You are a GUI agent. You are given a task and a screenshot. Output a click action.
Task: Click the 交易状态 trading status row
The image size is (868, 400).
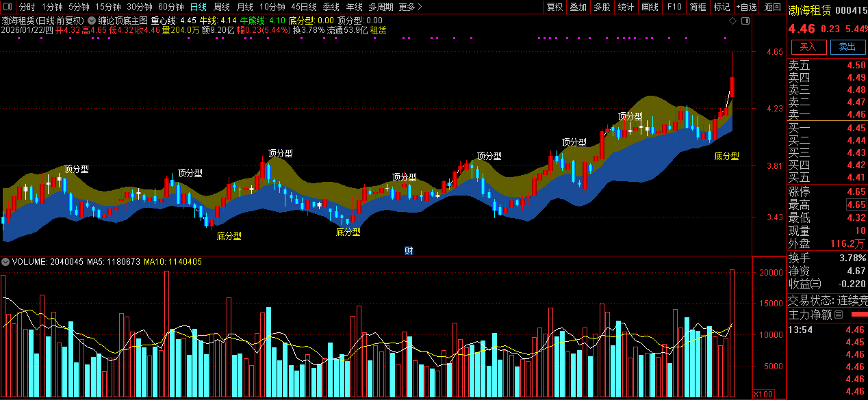point(827,300)
